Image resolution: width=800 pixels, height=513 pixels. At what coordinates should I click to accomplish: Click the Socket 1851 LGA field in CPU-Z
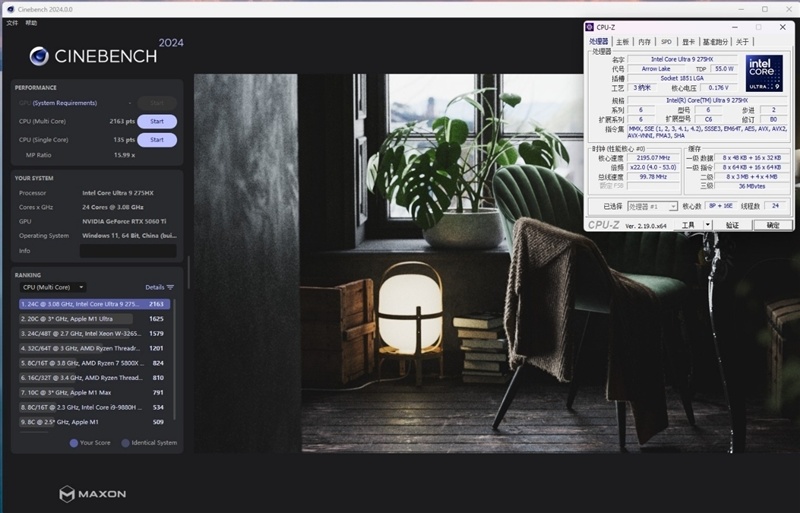pos(682,79)
